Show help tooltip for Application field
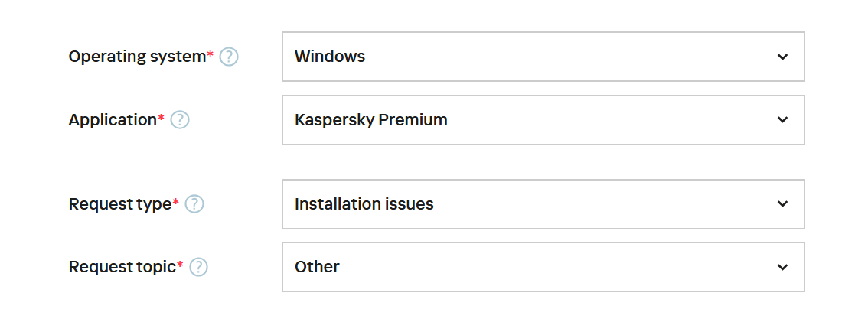The height and width of the screenshot is (335, 868). (x=180, y=120)
